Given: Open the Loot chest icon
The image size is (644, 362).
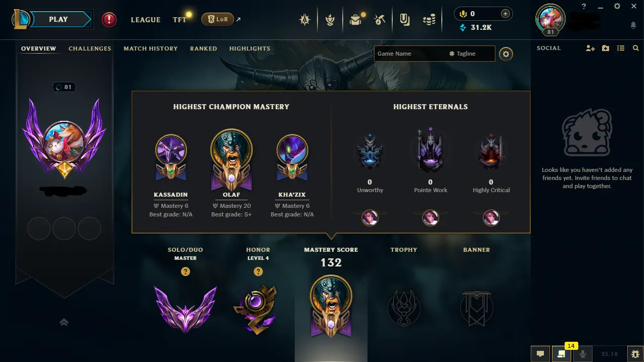Looking at the screenshot, I should [x=356, y=20].
